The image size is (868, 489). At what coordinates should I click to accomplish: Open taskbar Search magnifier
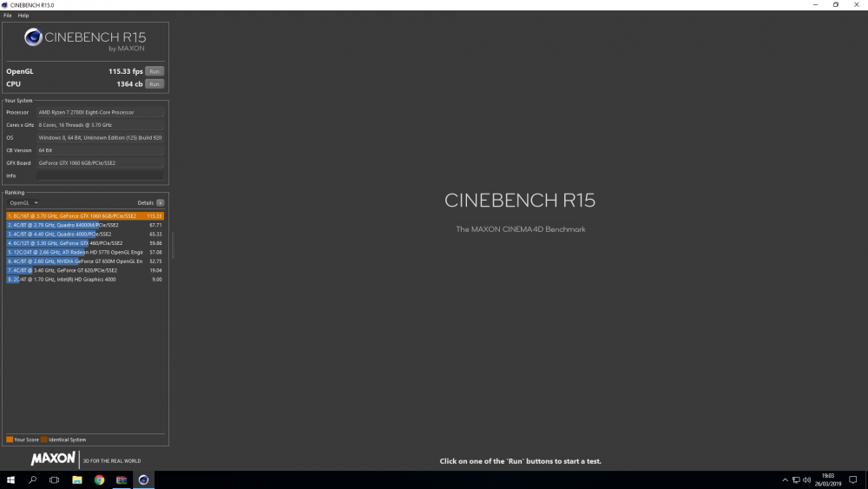33,480
